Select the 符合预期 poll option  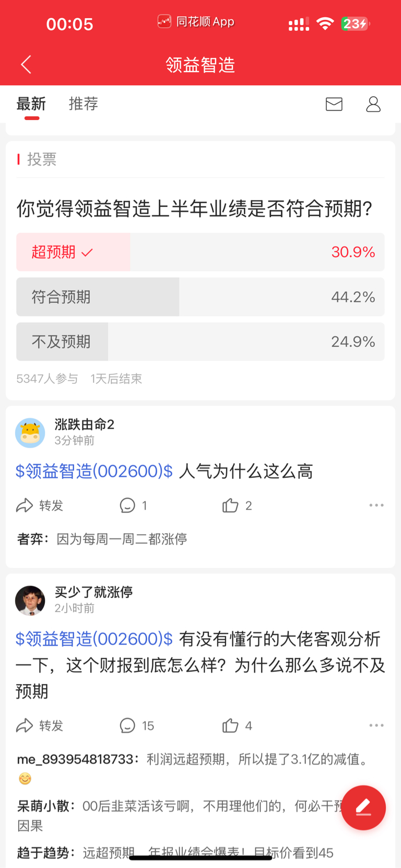pos(200,297)
